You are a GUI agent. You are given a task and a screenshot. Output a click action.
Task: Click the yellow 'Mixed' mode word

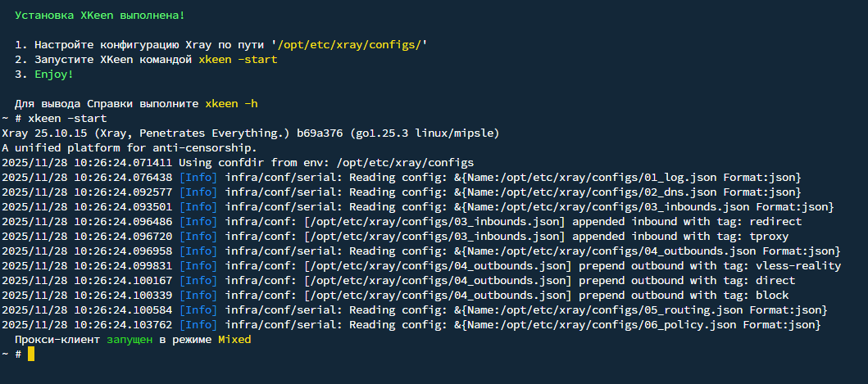click(x=234, y=340)
